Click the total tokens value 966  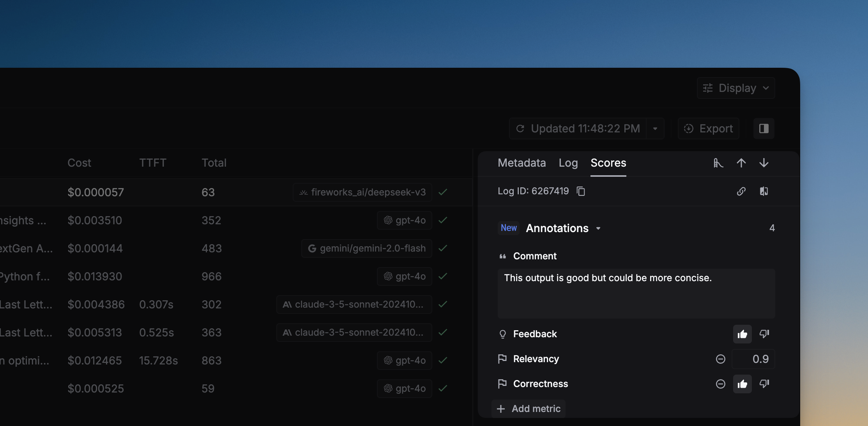[x=212, y=276]
